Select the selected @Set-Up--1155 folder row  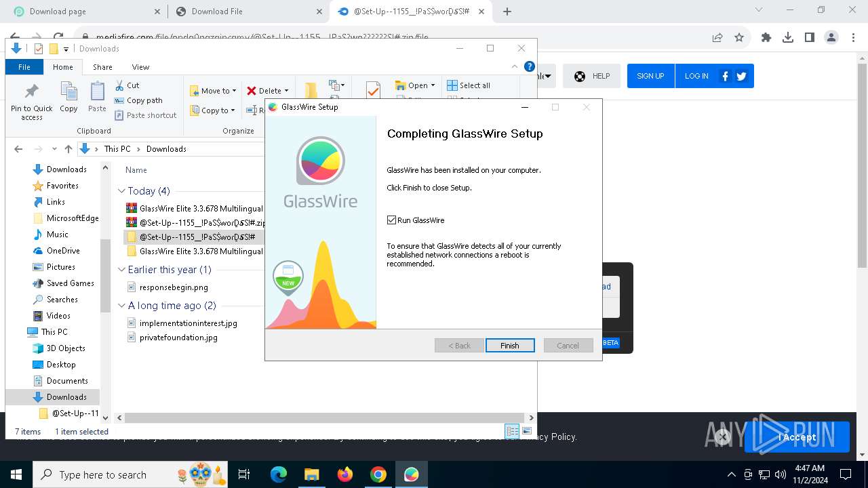click(x=195, y=237)
